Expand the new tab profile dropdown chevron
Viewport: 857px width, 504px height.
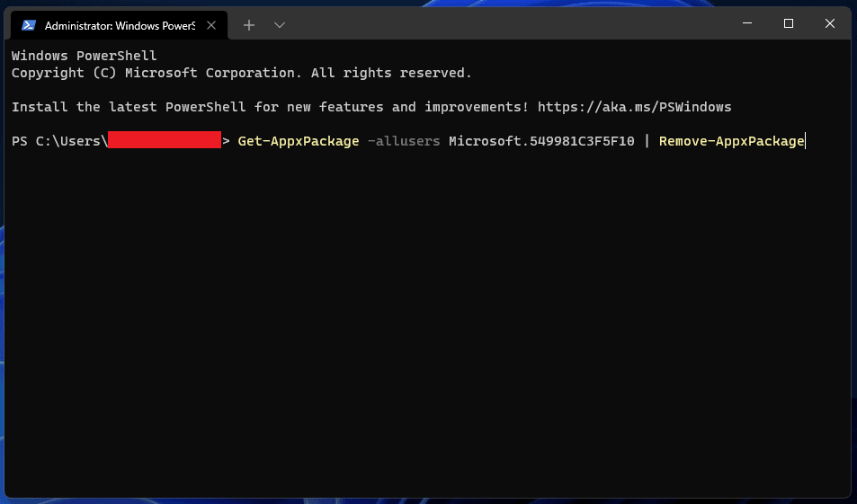[x=280, y=25]
